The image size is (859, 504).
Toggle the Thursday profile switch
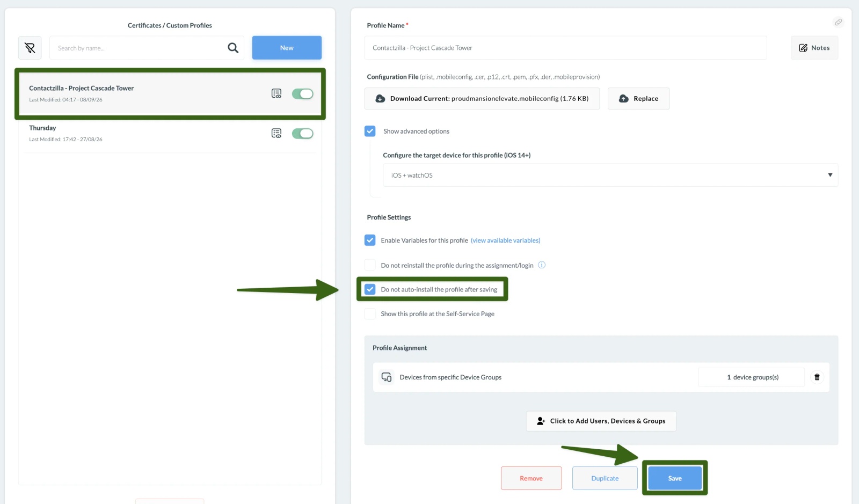[303, 133]
